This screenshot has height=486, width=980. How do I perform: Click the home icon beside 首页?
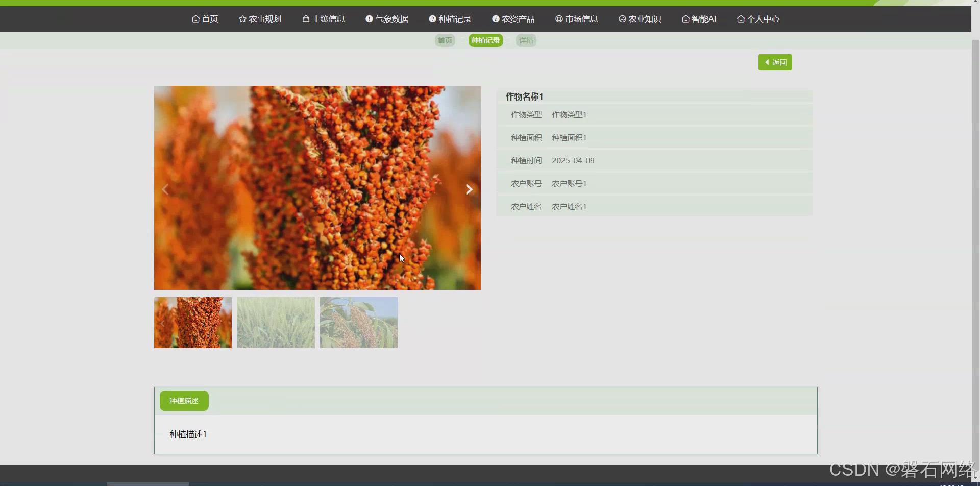click(195, 19)
